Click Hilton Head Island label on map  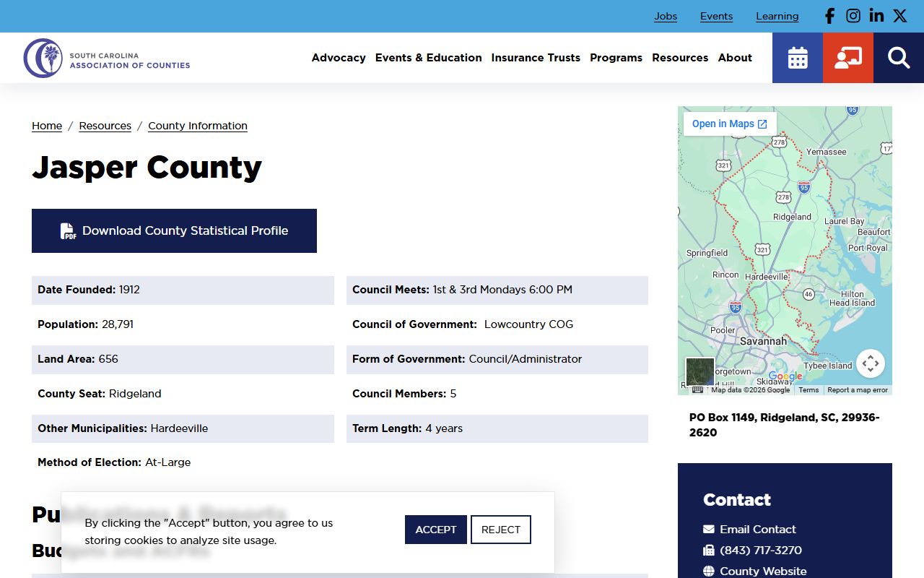852,298
